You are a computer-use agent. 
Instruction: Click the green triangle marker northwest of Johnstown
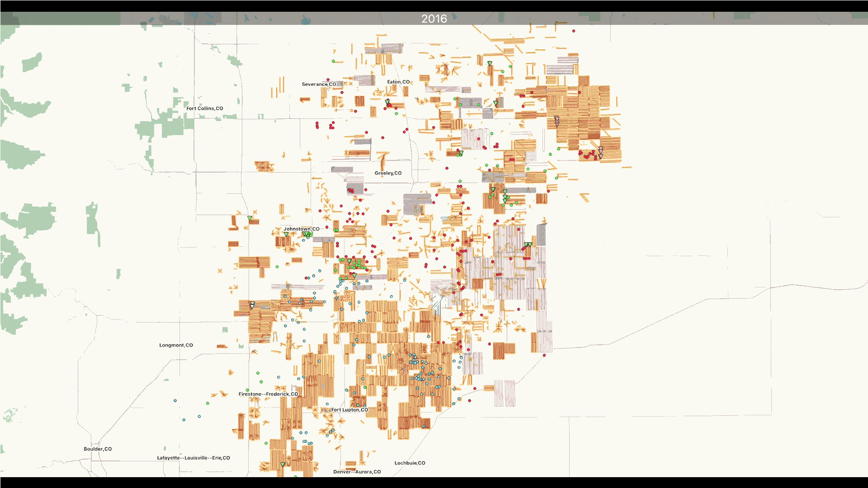click(250, 218)
